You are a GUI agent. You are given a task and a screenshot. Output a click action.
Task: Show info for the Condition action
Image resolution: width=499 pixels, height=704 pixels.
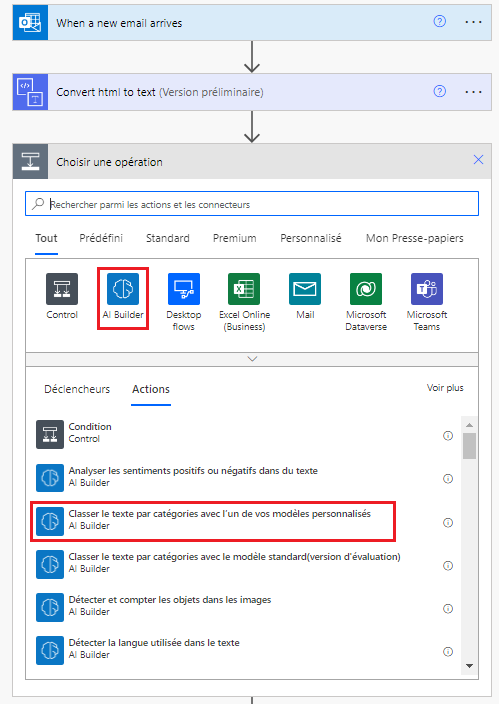(x=448, y=436)
